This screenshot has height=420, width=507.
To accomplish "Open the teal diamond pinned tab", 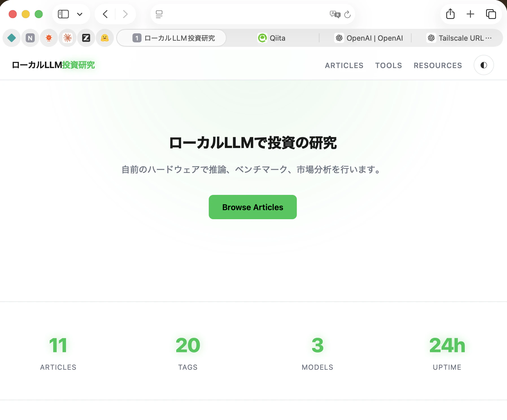I will pyautogui.click(x=12, y=38).
